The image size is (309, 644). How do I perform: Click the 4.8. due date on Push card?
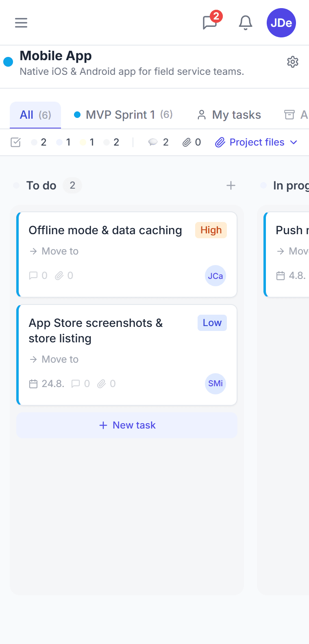point(291,276)
